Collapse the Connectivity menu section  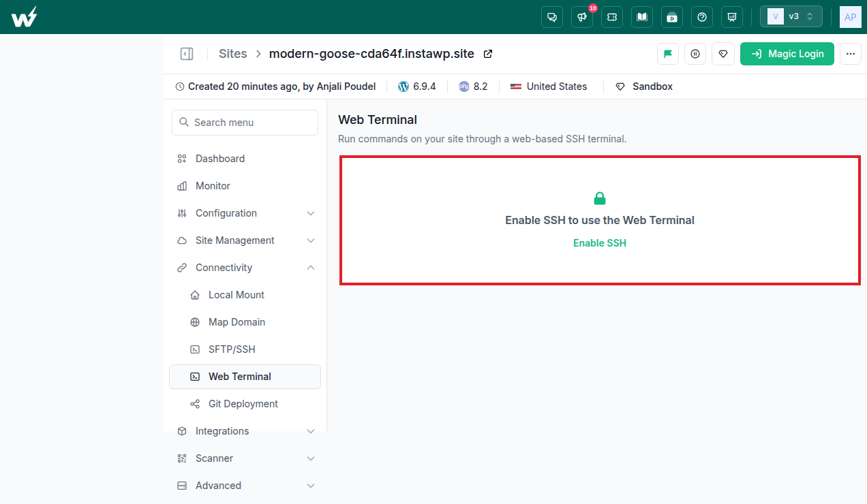245,268
